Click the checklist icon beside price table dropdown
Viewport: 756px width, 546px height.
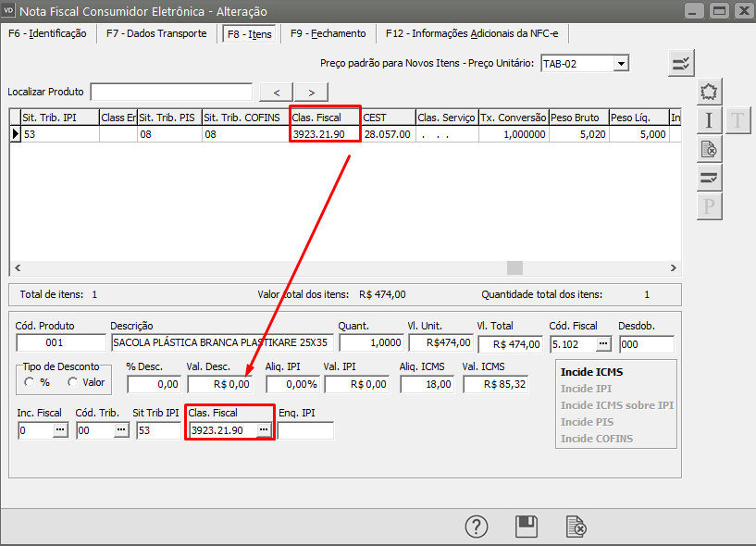tap(681, 63)
